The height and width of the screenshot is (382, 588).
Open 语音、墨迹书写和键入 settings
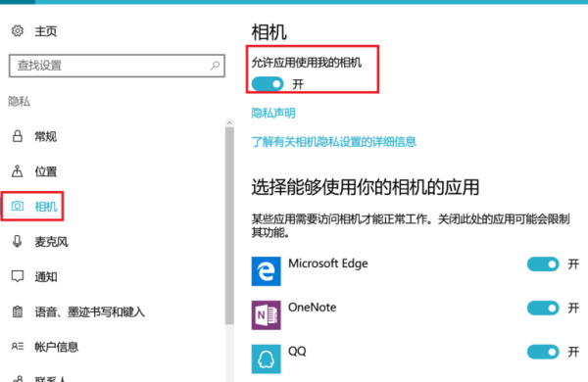89,311
